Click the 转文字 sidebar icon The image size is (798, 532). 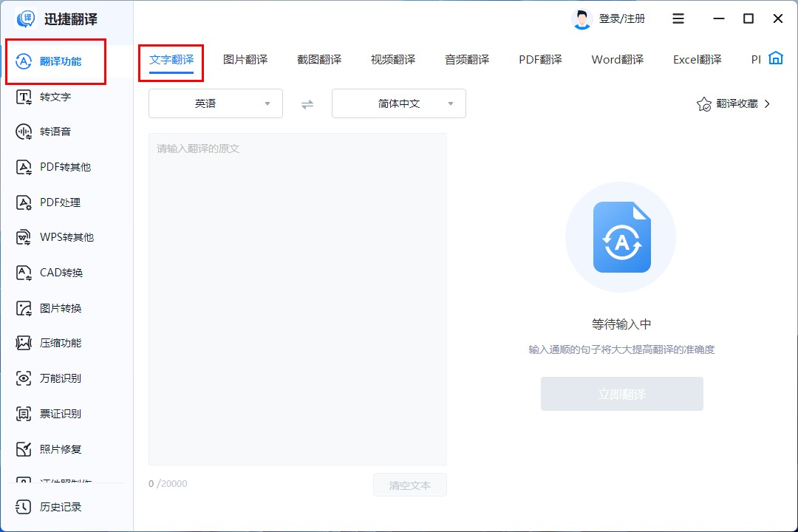tap(24, 97)
